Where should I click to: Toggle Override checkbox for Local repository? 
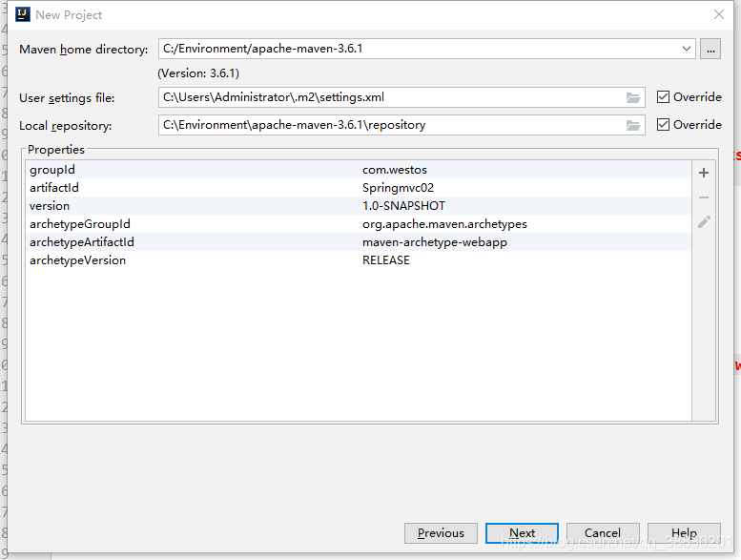tap(663, 125)
